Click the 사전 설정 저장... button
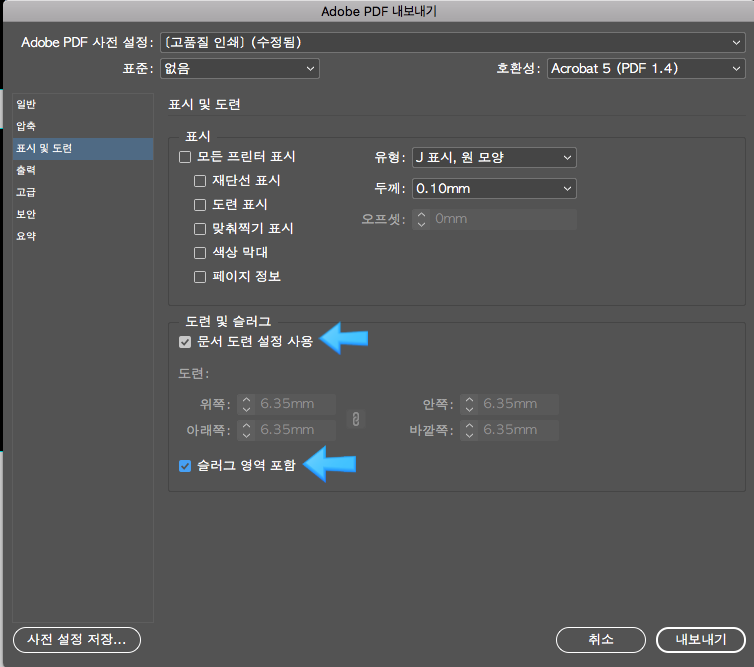 point(77,640)
